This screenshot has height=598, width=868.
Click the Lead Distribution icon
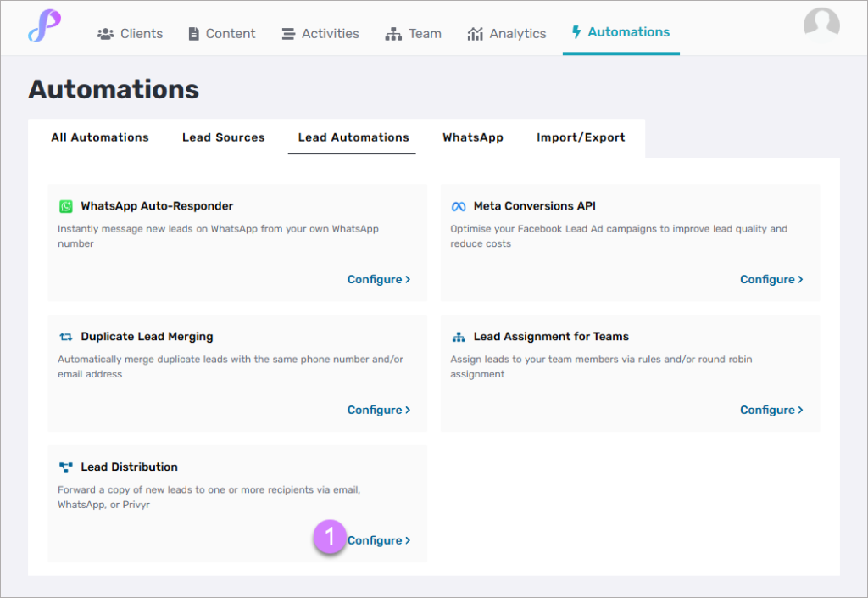click(66, 467)
